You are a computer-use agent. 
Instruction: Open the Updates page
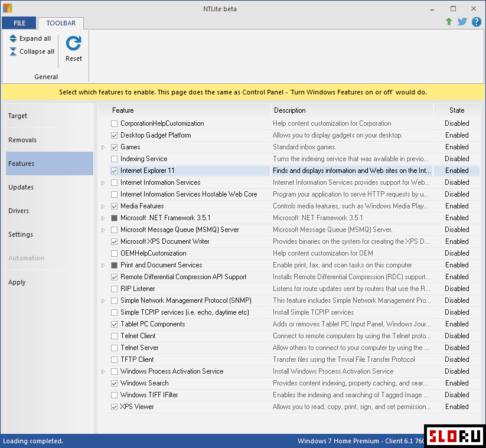(50, 187)
